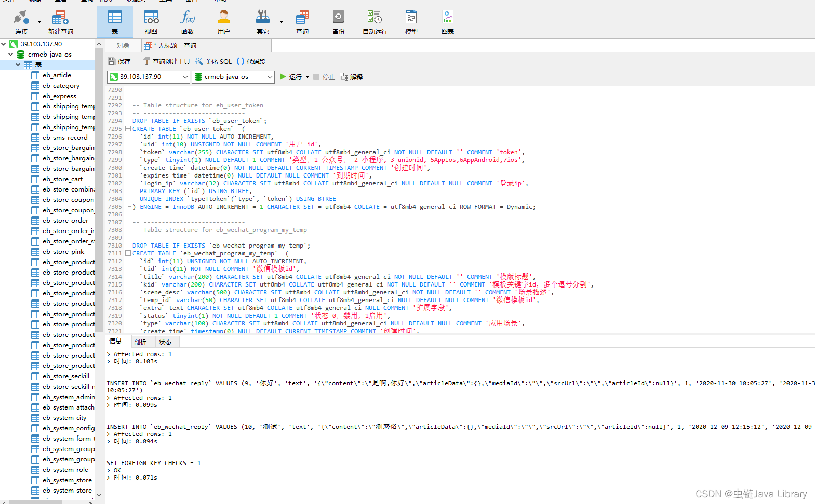The image size is (815, 504).
Task: Open the Connection dropdown arrow in toolbar
Action: [x=39, y=22]
